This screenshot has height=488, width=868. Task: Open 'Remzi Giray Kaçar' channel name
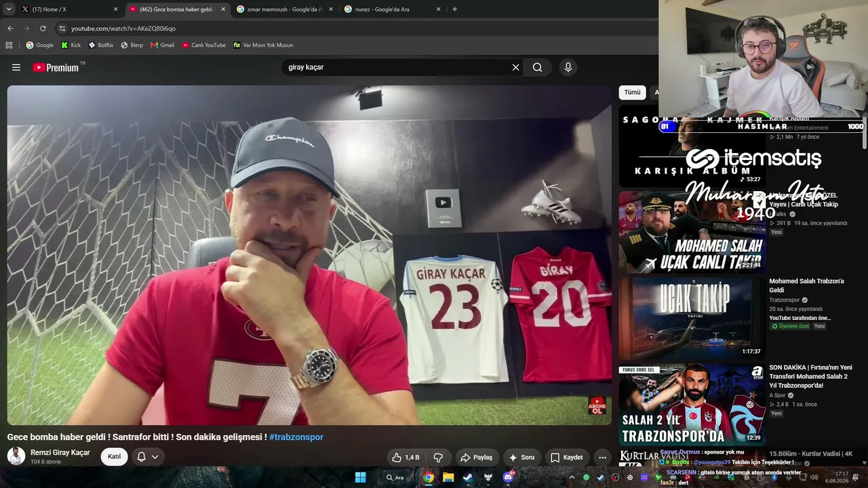click(60, 452)
